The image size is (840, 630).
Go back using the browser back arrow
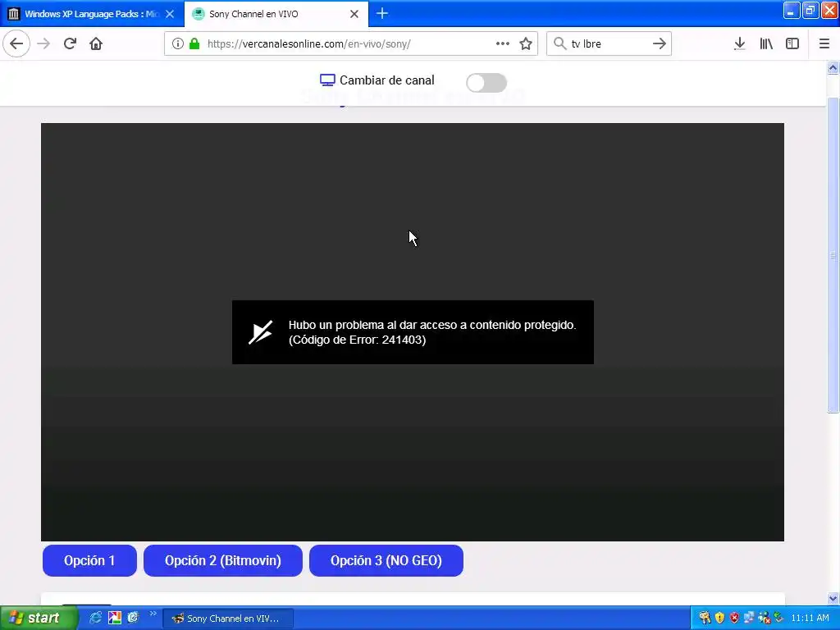point(16,43)
